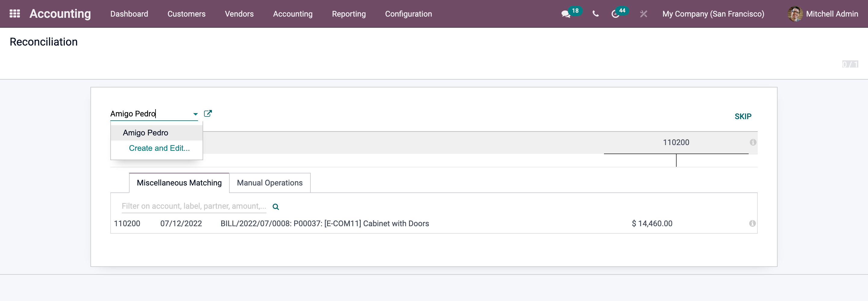This screenshot has height=301, width=868.
Task: Click info icon on 110200 header line
Action: 753,142
